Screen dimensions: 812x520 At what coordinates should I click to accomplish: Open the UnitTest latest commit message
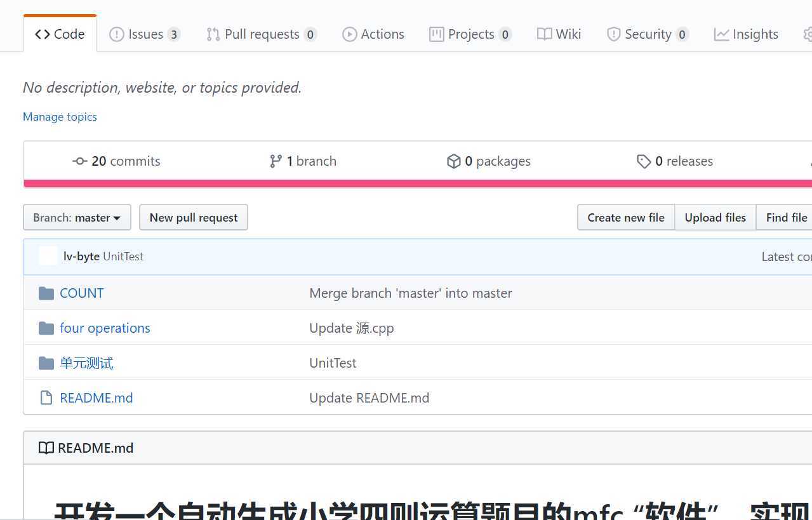click(x=123, y=257)
